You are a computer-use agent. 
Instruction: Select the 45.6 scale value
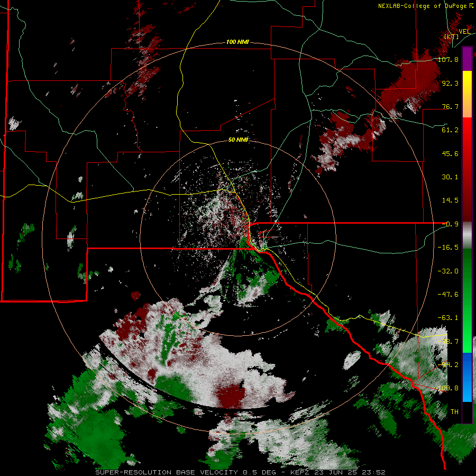450,153
